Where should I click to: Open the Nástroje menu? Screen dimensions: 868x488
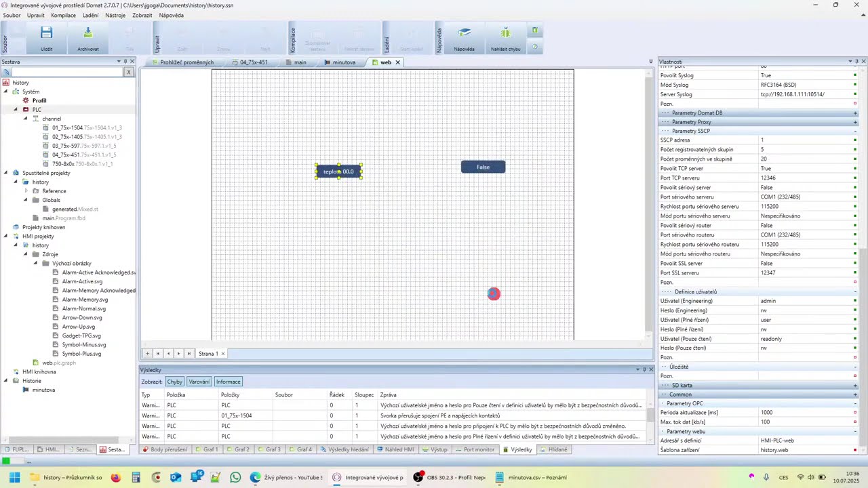pos(115,15)
